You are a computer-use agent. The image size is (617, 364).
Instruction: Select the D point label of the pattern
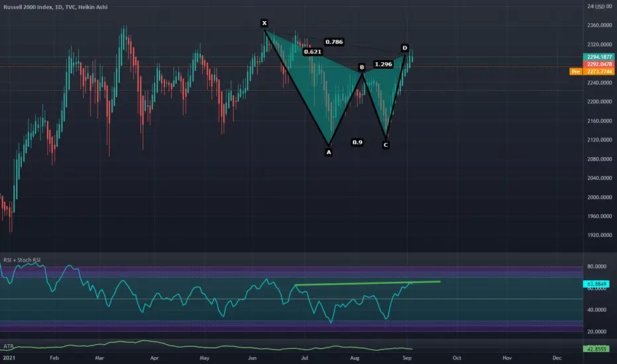[405, 48]
